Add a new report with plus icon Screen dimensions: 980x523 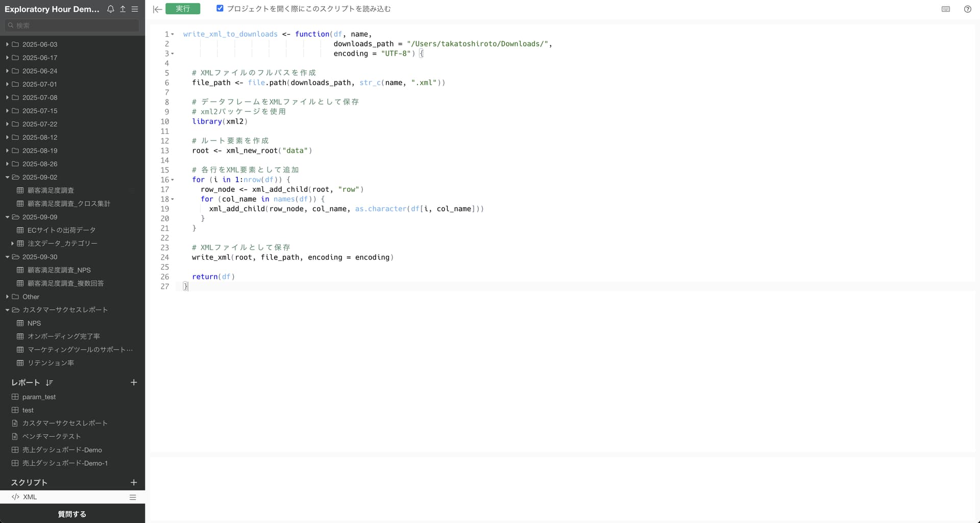click(x=134, y=383)
